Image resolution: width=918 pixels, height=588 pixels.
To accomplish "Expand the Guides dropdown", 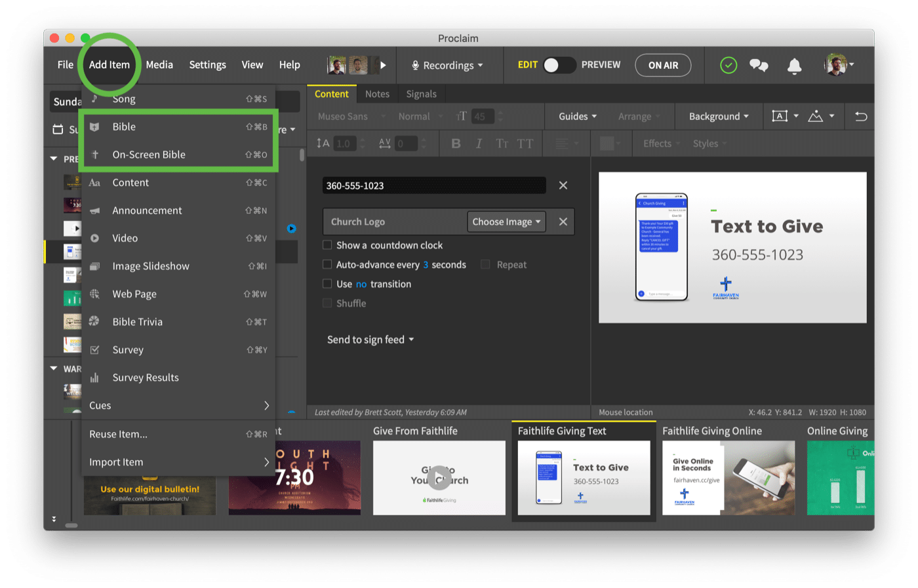I will tap(578, 117).
